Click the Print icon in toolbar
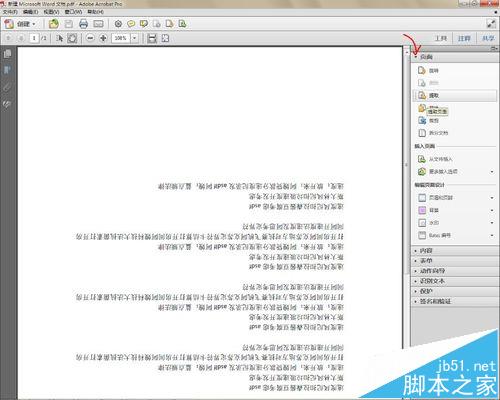The width and height of the screenshot is (500, 400). point(83,24)
